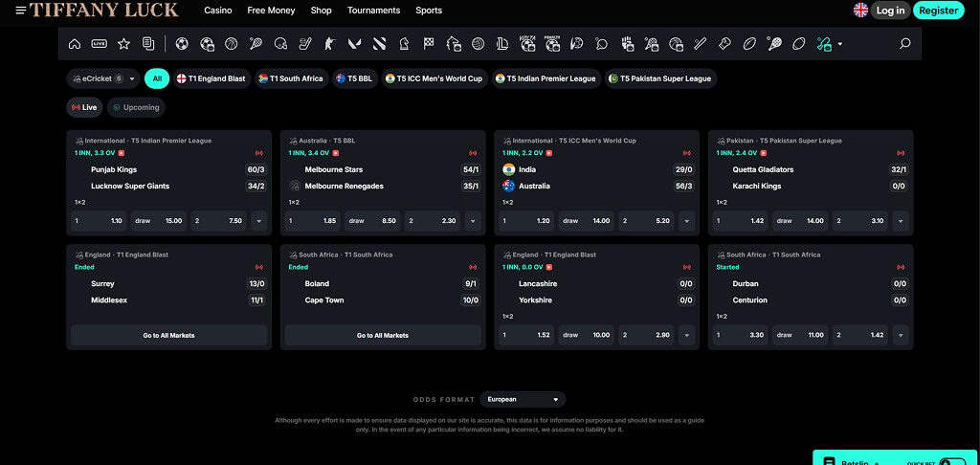
Task: Select the Volta football icon
Action: [527, 43]
